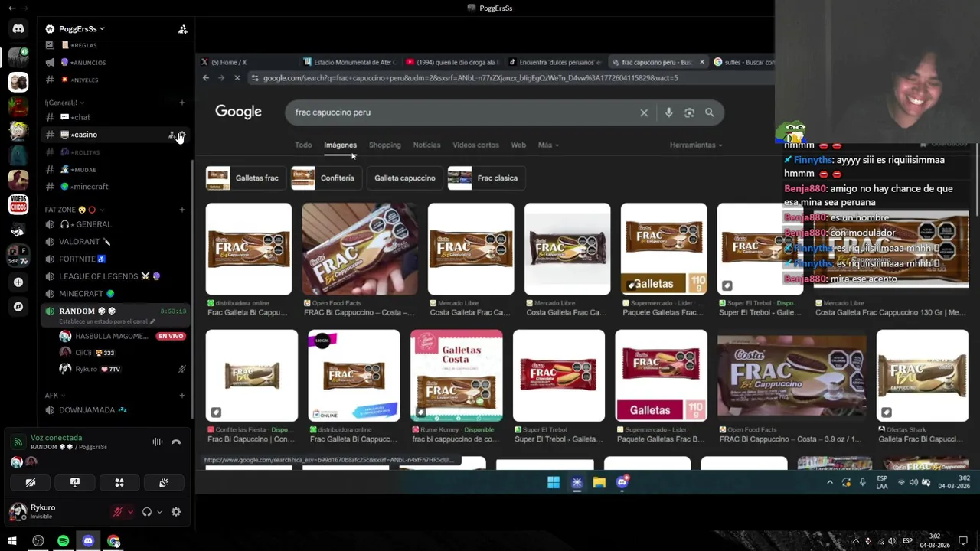Open the Más dropdown in Google filters
This screenshot has width=980, height=551.
[548, 145]
